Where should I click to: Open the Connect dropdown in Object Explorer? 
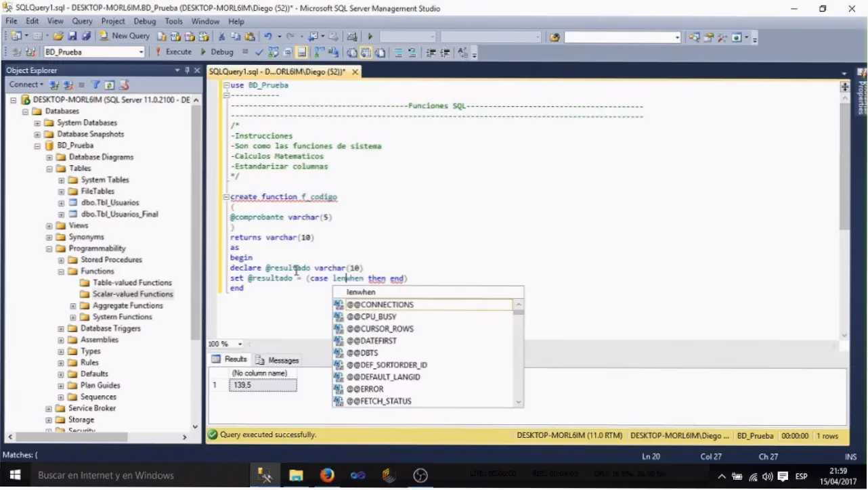pos(26,85)
